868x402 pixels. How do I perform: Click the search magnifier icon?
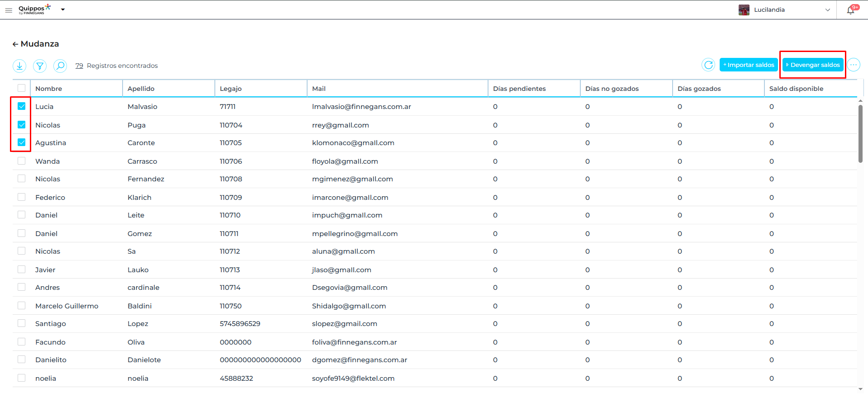click(x=60, y=66)
